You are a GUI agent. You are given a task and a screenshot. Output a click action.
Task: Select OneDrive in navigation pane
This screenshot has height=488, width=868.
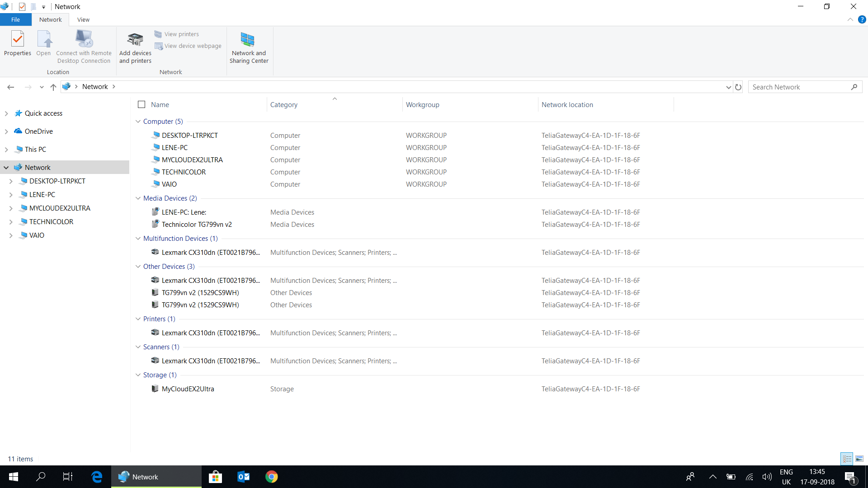[38, 131]
